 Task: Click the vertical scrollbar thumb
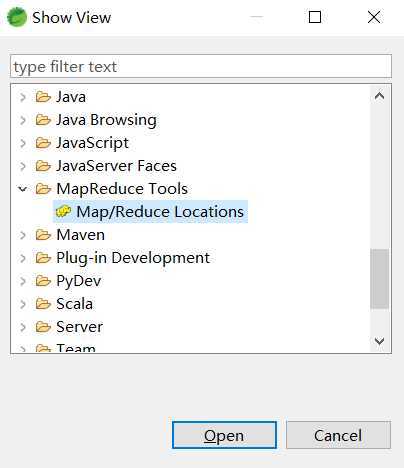(380, 279)
